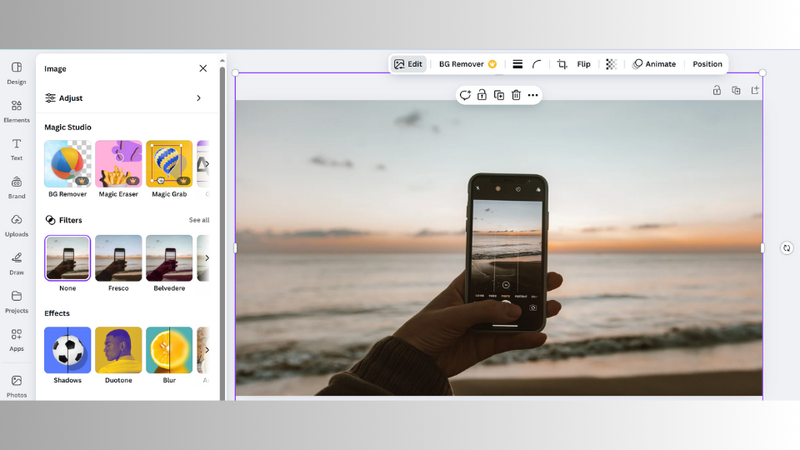
Task: Open the Apps sidebar tab
Action: [x=16, y=340]
